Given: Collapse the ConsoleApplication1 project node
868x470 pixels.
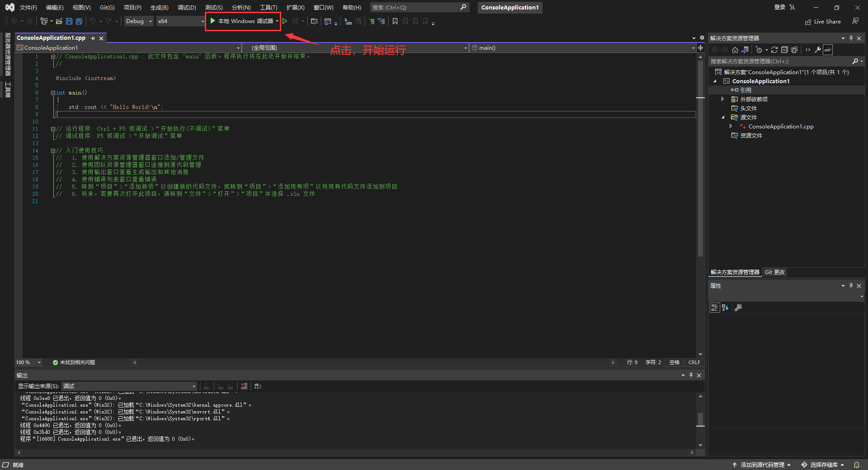Looking at the screenshot, I should [x=715, y=81].
